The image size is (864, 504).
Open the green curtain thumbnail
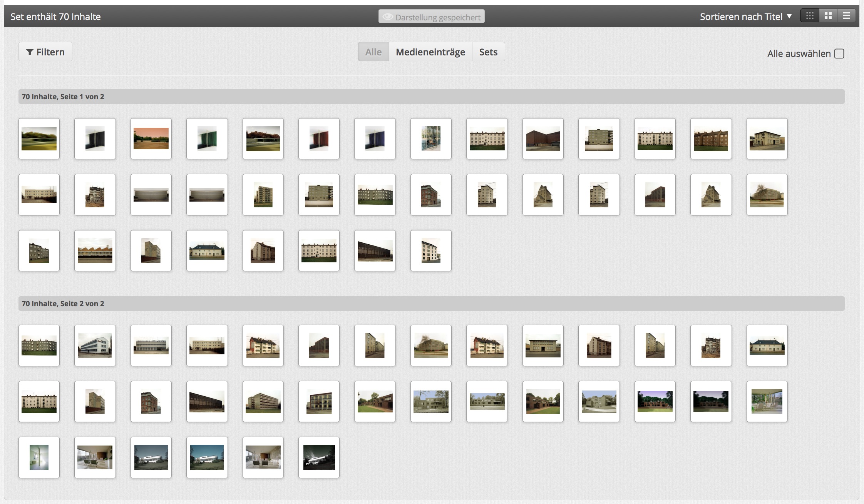coord(207,139)
